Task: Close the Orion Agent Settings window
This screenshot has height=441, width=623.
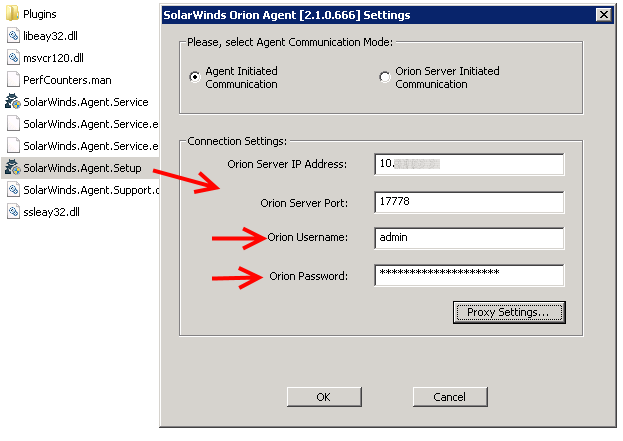Action: point(604,15)
